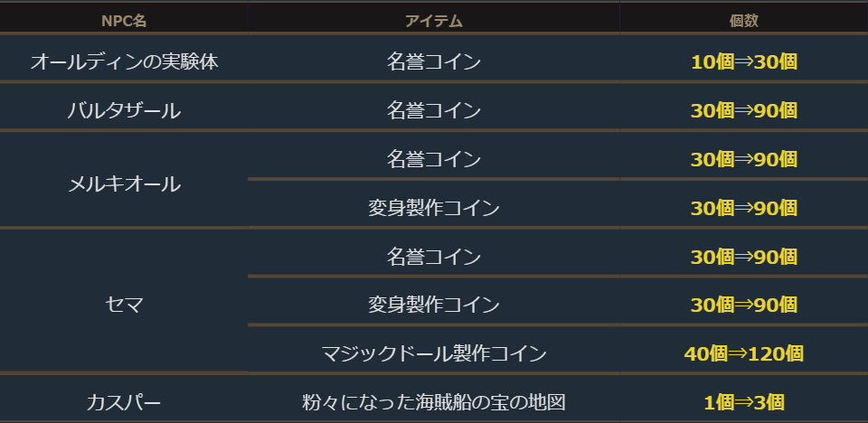Click the マジックドール製作コイン item

click(x=433, y=353)
